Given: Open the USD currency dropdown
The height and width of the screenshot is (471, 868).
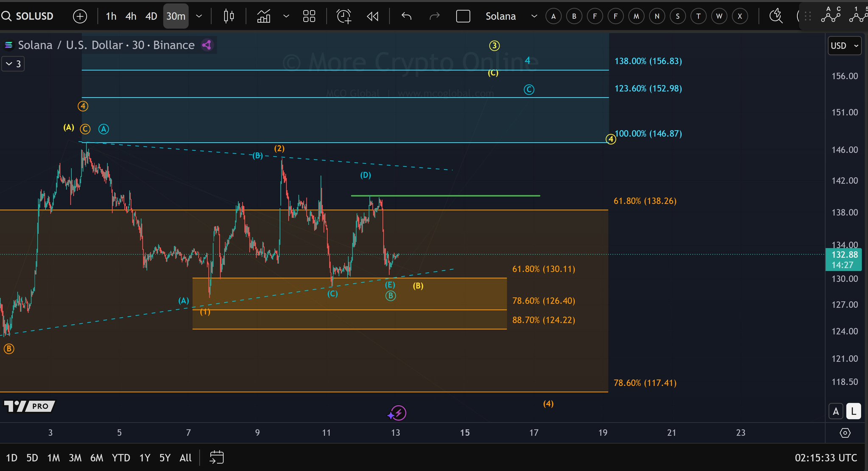Looking at the screenshot, I should pos(844,45).
